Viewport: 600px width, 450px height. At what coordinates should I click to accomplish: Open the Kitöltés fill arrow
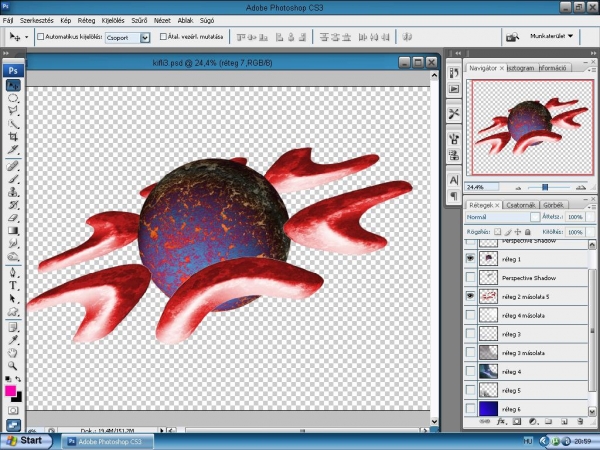590,232
